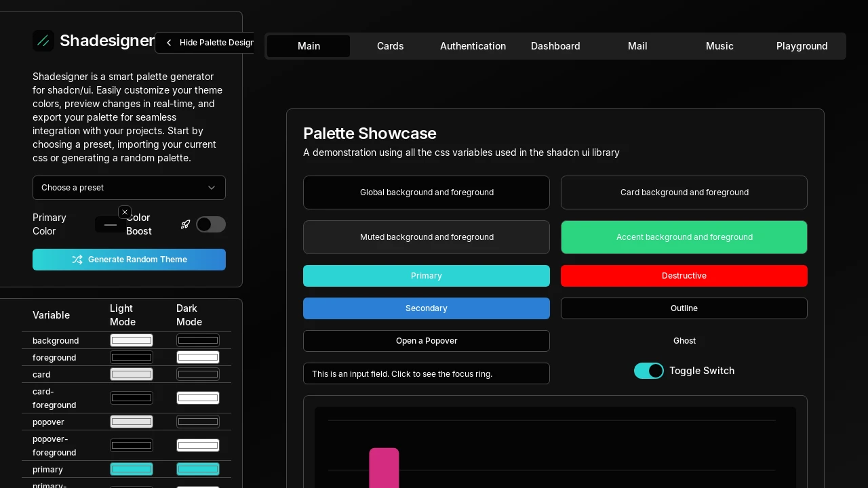868x488 pixels.
Task: Click the 'Toggle Switch' label
Action: coord(702,371)
